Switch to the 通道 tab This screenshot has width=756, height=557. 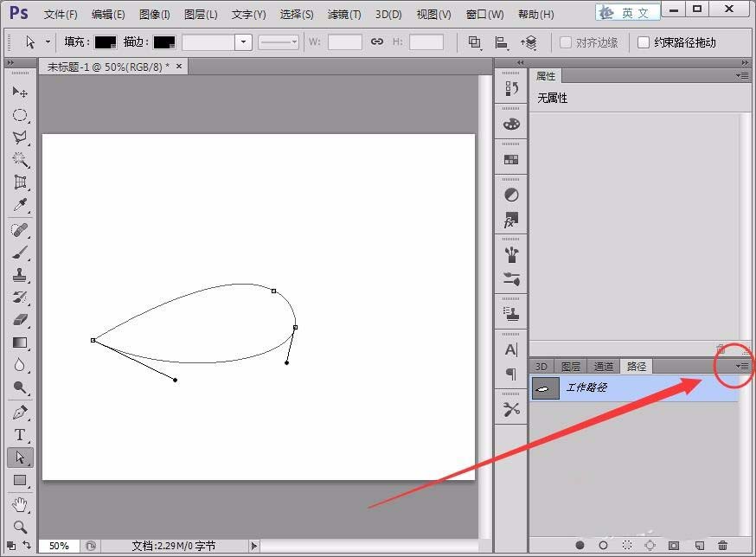(604, 365)
